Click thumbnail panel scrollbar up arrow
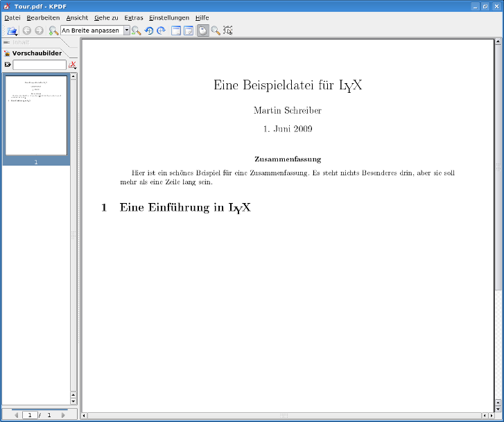The height and width of the screenshot is (422, 504). 73,76
